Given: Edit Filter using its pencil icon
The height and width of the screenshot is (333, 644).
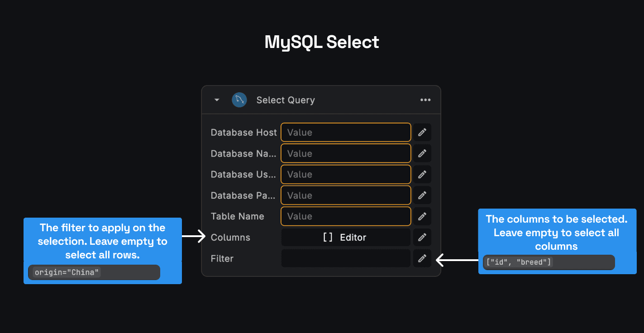Looking at the screenshot, I should click(x=422, y=258).
